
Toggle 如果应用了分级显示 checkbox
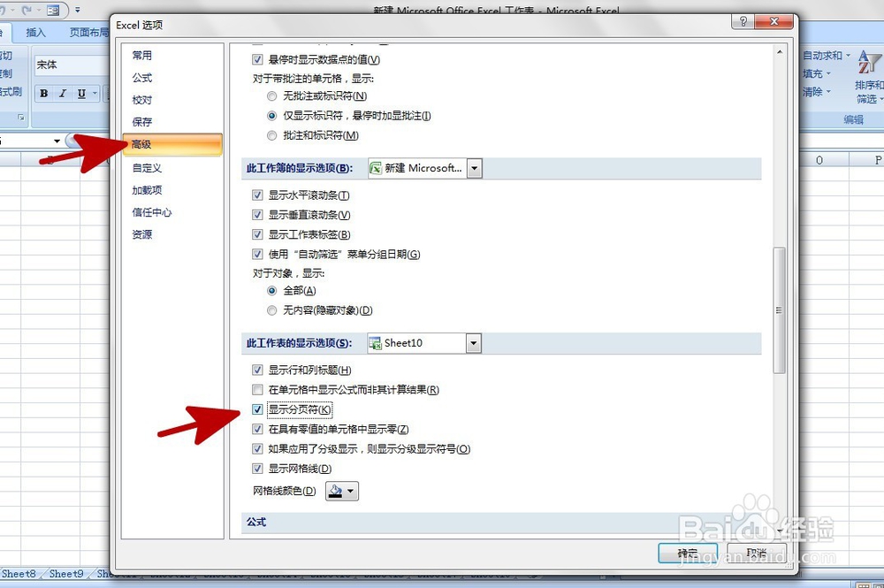[257, 449]
